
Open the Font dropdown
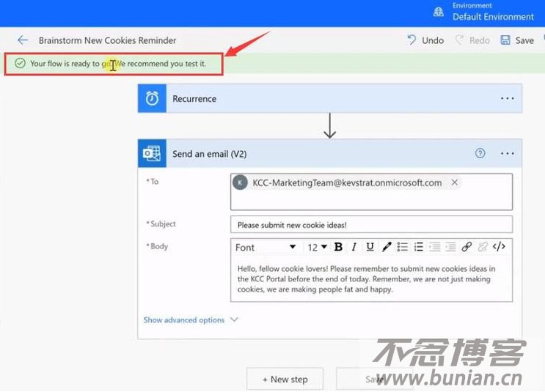[x=266, y=247]
